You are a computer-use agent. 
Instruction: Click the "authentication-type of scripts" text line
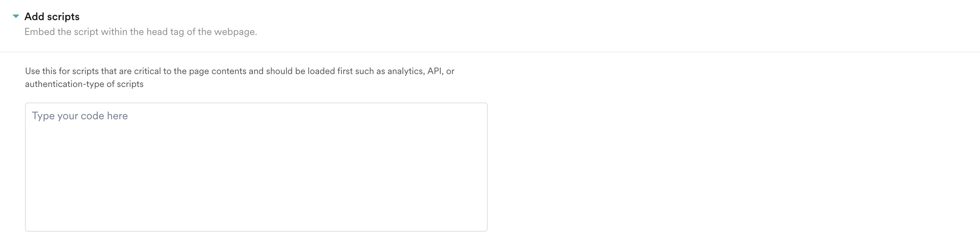coord(84,84)
